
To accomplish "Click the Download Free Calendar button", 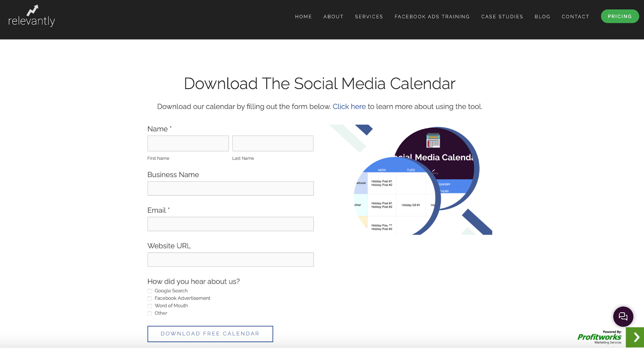I will point(210,334).
